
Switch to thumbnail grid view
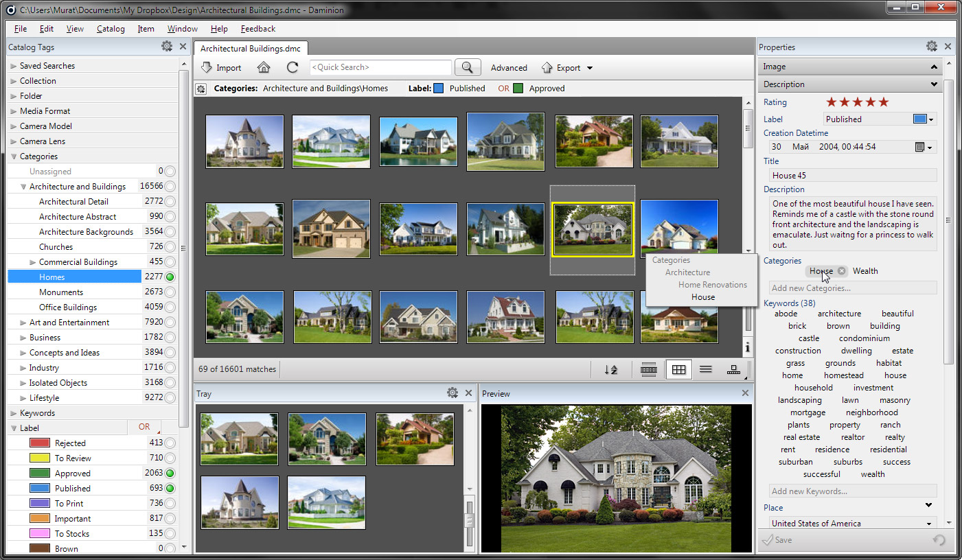[678, 369]
